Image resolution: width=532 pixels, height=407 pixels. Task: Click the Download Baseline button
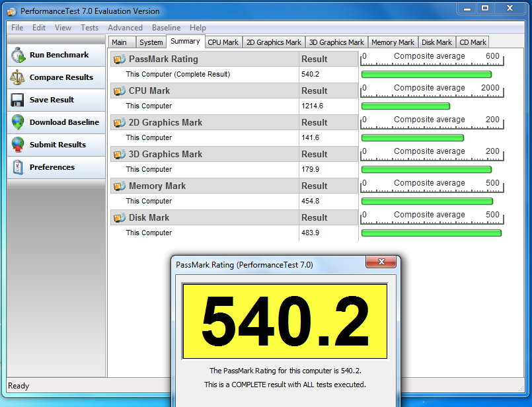56,122
